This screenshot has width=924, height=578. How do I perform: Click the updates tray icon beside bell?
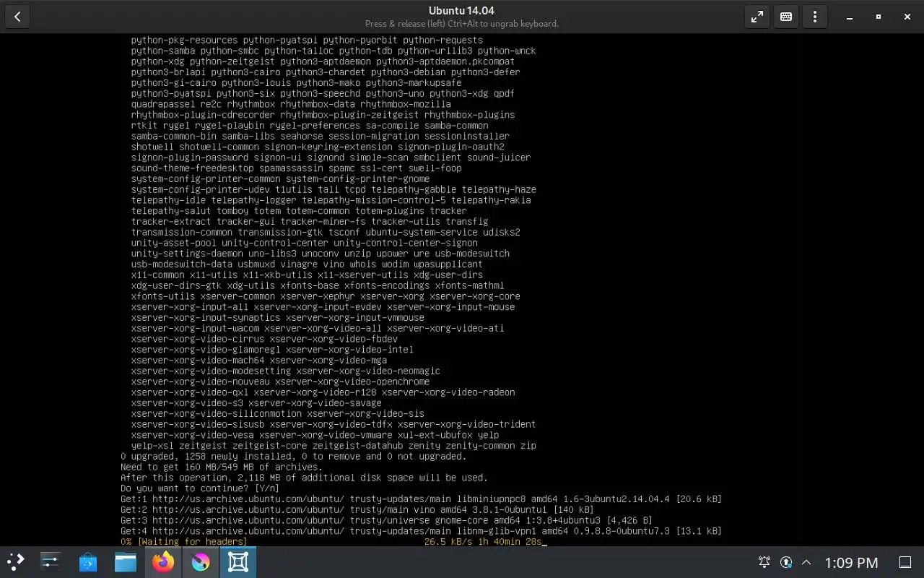786,562
